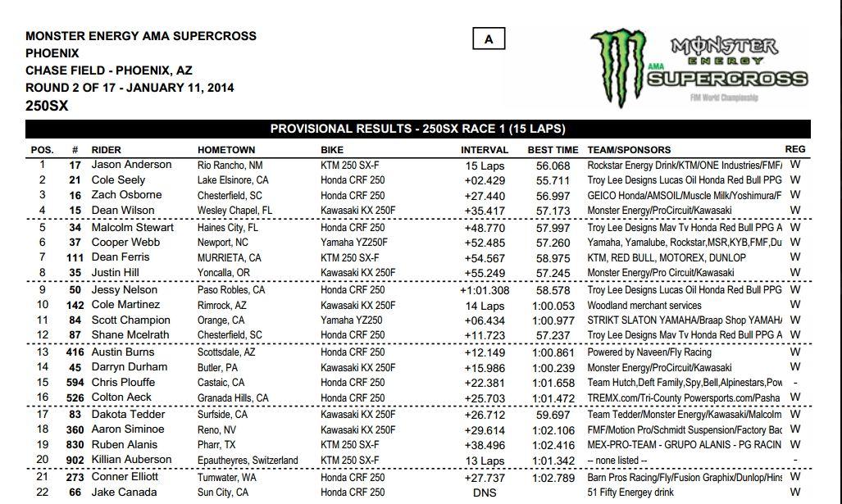Image resolution: width=842 pixels, height=504 pixels.
Task: Click Cole Seely's best time 55.711
Action: 553,181
